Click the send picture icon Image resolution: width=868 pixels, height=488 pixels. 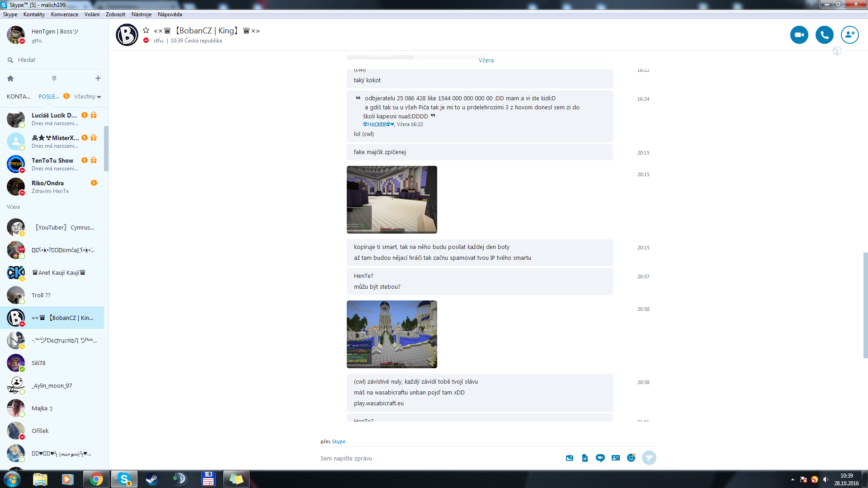[570, 458]
